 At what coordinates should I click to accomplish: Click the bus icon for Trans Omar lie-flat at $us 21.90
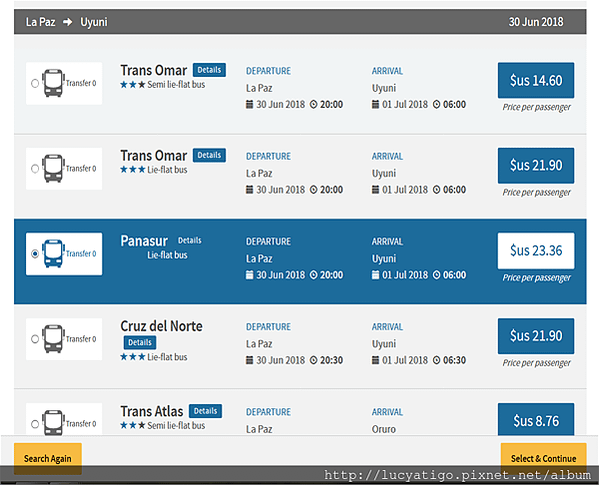(53, 168)
